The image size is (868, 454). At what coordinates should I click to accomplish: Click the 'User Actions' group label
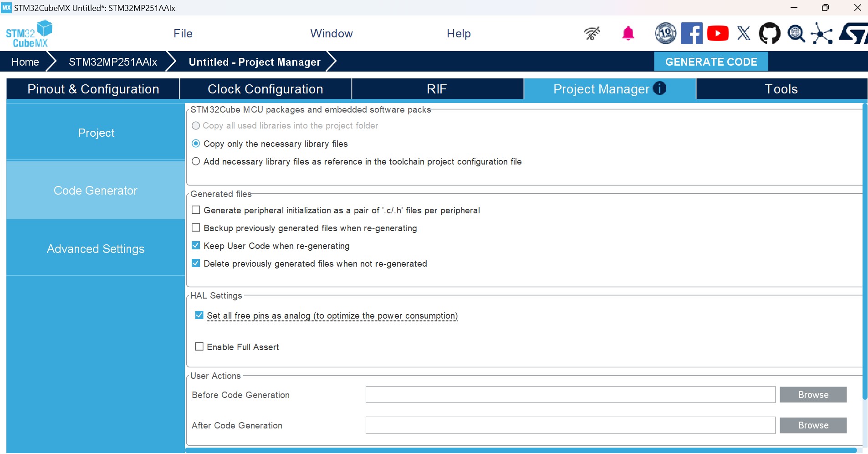(215, 376)
